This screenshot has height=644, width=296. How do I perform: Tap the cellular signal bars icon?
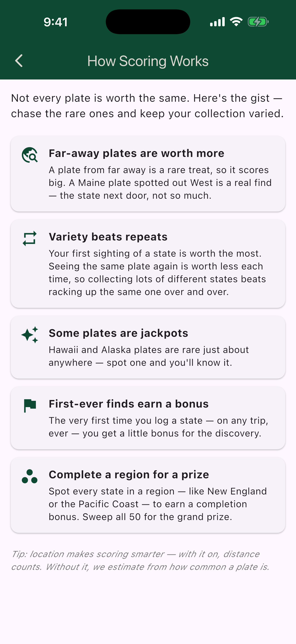217,22
